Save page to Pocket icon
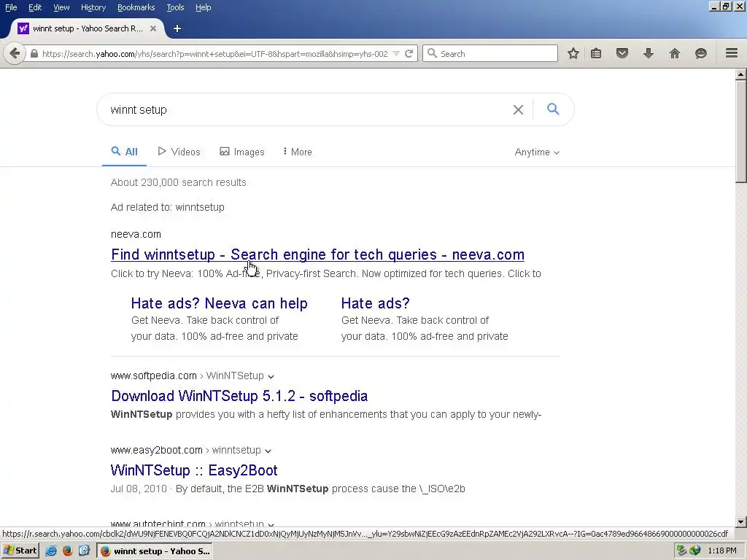Screen dimensions: 747x560 pyautogui.click(x=622, y=53)
